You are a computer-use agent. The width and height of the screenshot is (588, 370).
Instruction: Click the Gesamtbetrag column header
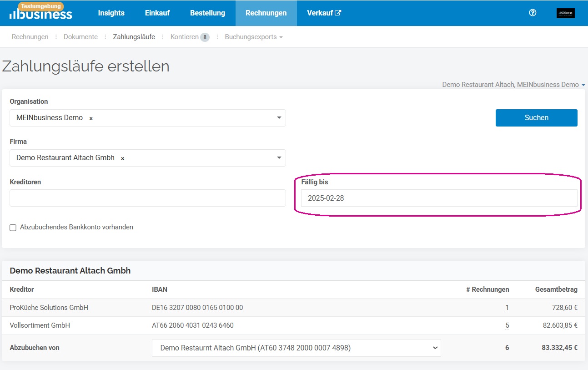(556, 289)
